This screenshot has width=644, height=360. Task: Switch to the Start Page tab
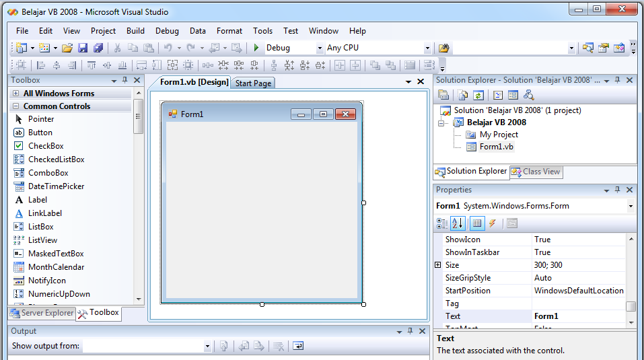[253, 83]
